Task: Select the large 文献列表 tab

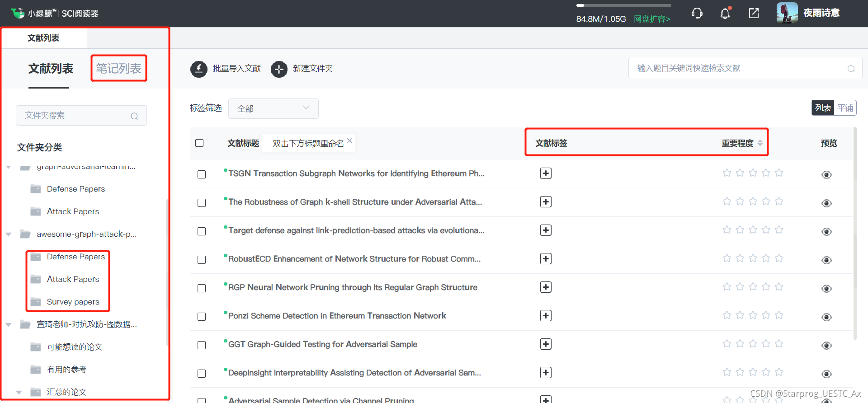Action: coord(51,69)
